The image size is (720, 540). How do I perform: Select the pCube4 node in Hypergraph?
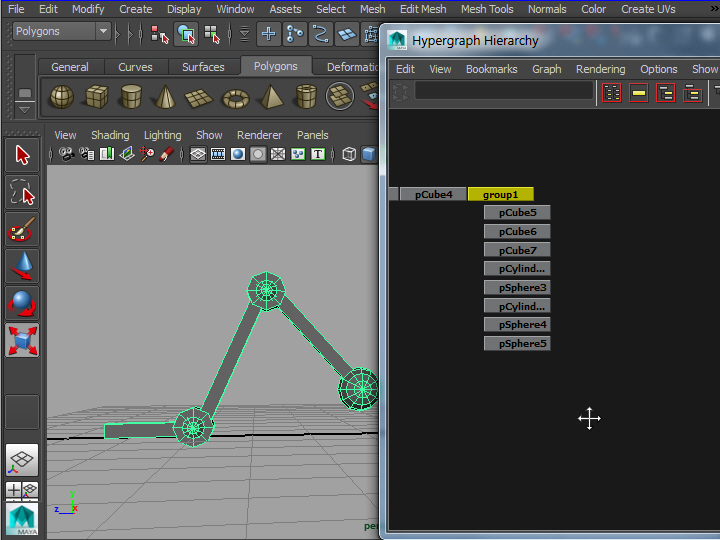pos(433,194)
